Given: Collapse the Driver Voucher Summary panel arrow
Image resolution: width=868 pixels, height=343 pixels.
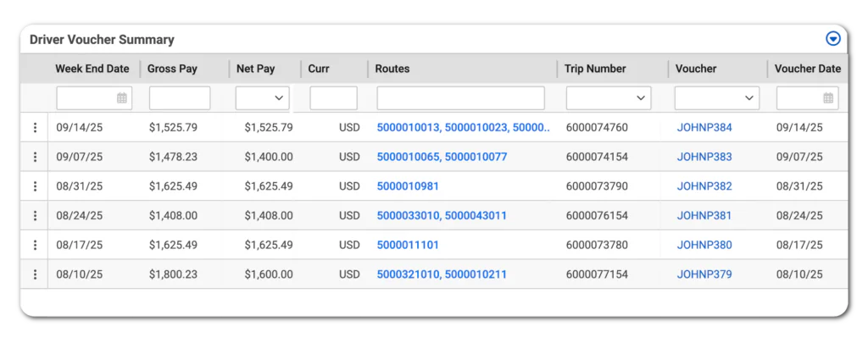Looking at the screenshot, I should coord(832,39).
